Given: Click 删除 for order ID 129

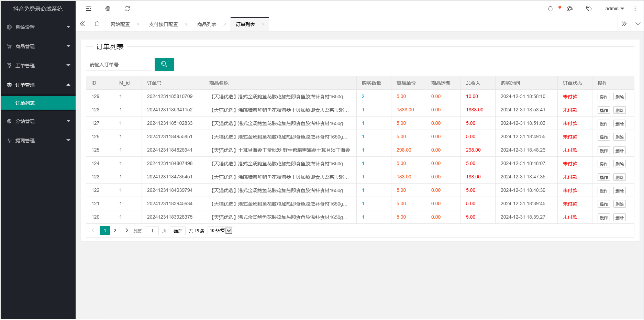Looking at the screenshot, I should tap(620, 97).
